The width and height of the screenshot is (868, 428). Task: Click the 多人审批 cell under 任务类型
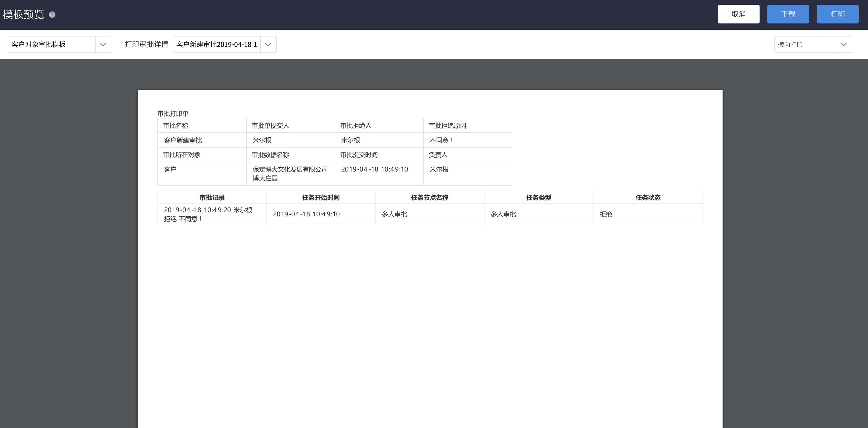click(539, 214)
